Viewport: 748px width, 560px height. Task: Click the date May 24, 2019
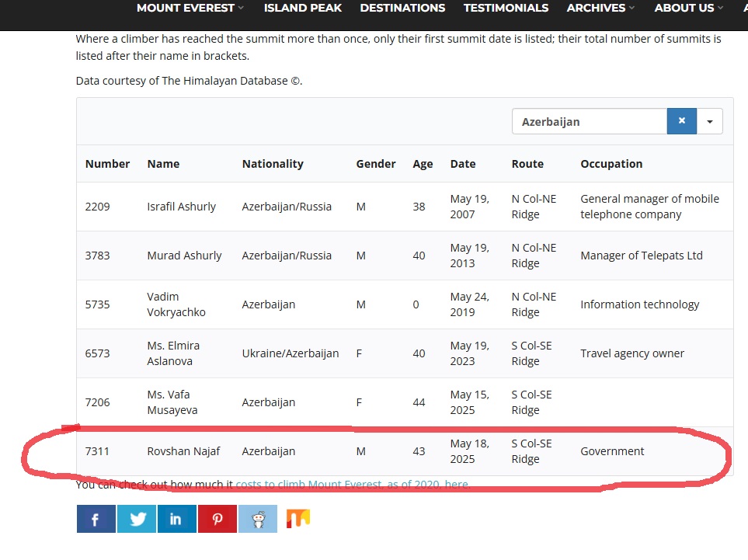tap(469, 304)
